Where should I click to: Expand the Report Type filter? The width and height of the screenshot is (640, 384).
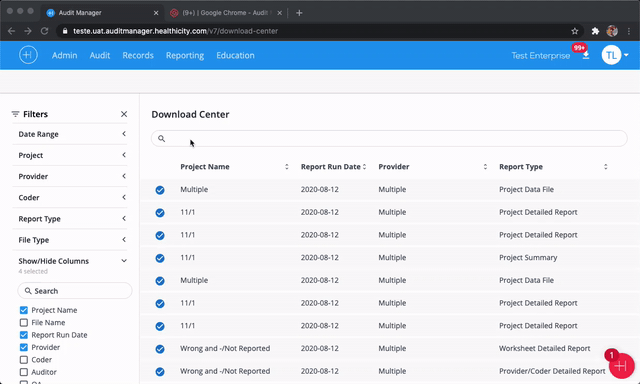[124, 219]
